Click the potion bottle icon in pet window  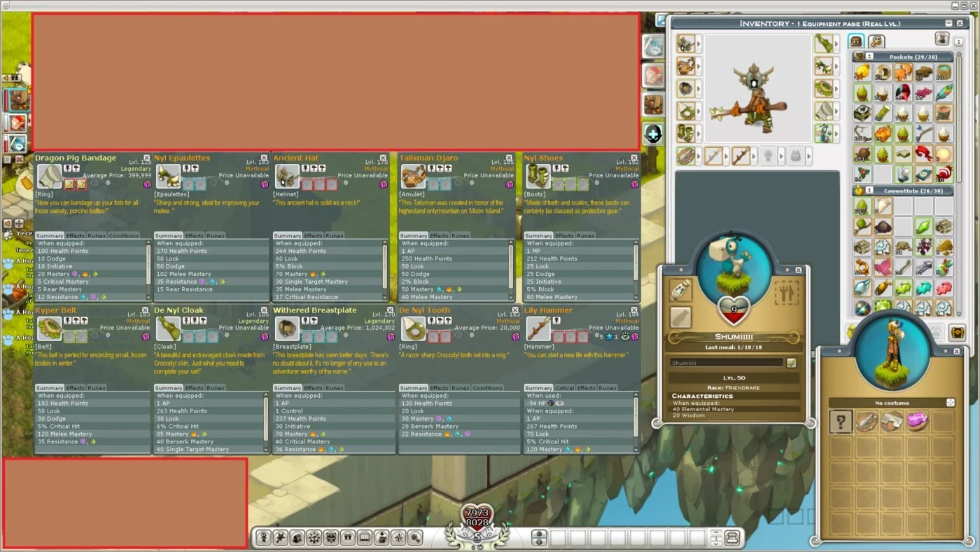click(x=681, y=290)
